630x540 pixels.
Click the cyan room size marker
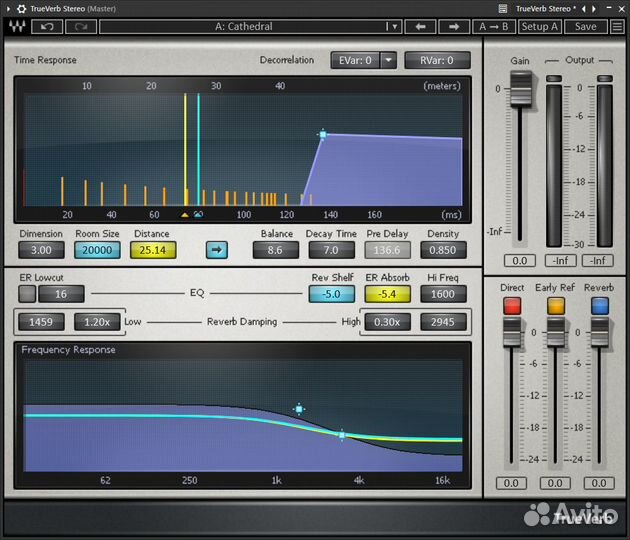198,215
